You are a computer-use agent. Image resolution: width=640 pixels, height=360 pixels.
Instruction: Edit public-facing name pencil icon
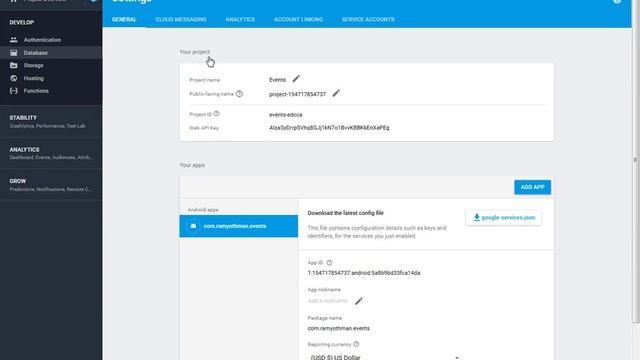[336, 93]
